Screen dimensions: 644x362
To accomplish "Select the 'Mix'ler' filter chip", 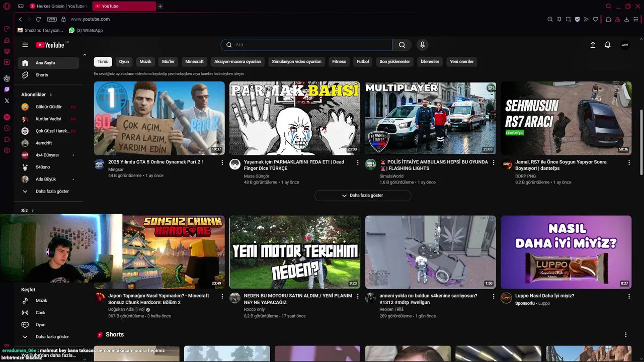I will click(168, 61).
